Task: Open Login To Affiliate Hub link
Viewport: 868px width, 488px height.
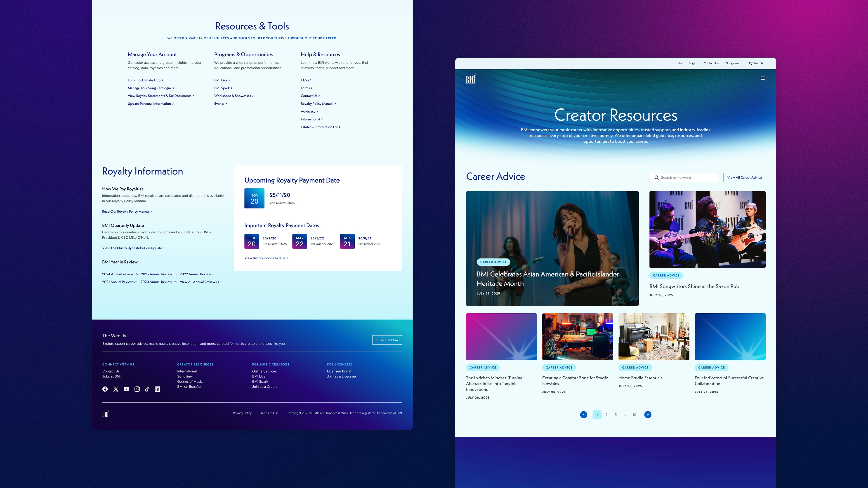Action: point(145,80)
